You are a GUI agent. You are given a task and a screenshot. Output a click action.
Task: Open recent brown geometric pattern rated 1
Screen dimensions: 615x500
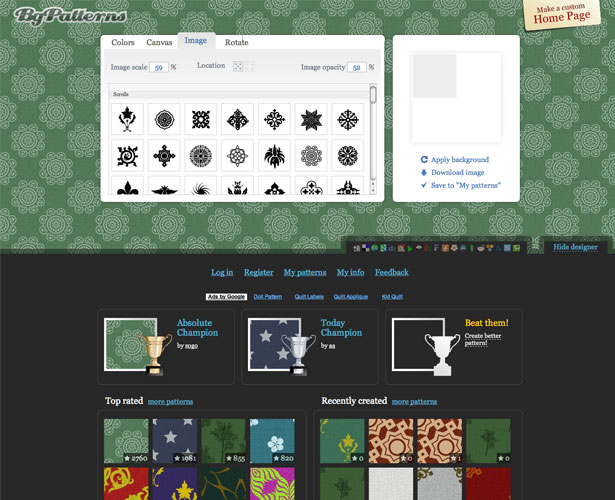pos(440,441)
